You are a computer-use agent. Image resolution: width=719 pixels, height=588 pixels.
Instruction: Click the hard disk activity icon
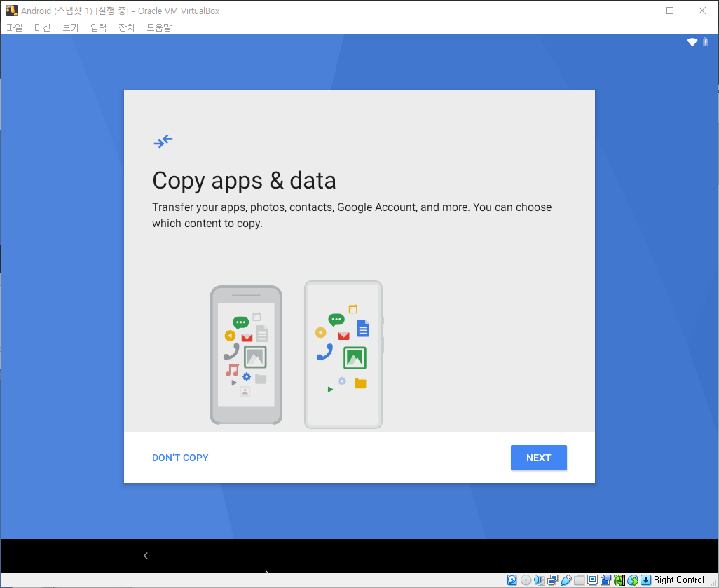pyautogui.click(x=512, y=580)
